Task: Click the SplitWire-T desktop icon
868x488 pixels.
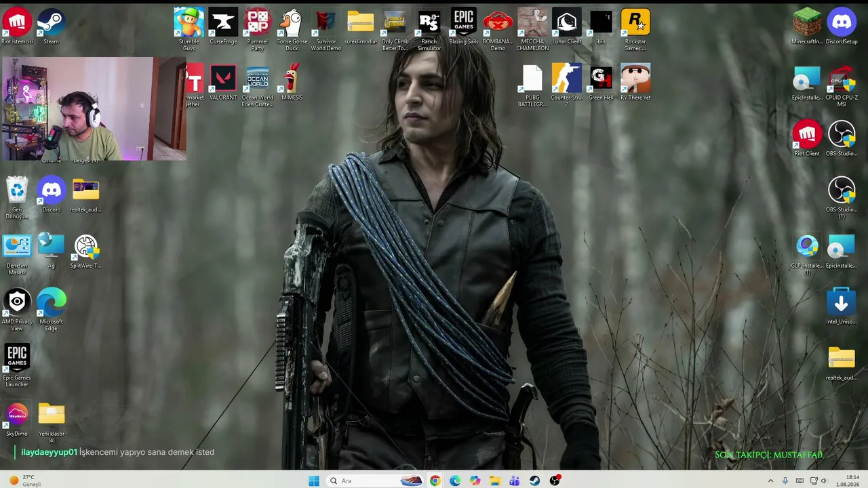Action: coord(85,250)
